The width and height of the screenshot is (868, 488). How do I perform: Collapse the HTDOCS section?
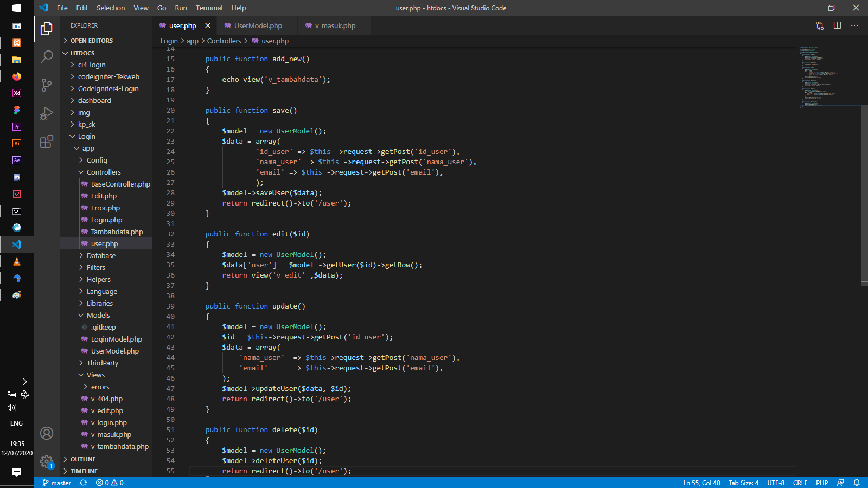106,53
